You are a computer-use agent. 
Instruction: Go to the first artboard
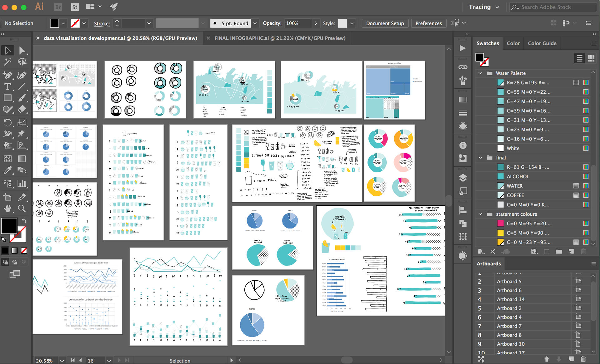click(x=72, y=360)
